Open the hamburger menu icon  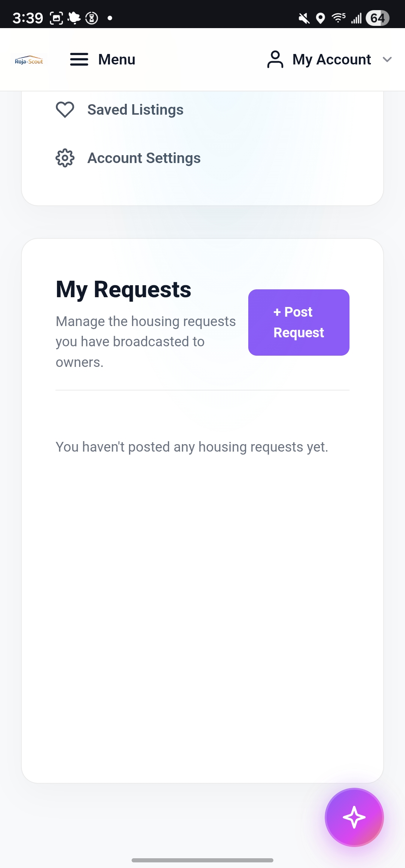coord(79,60)
